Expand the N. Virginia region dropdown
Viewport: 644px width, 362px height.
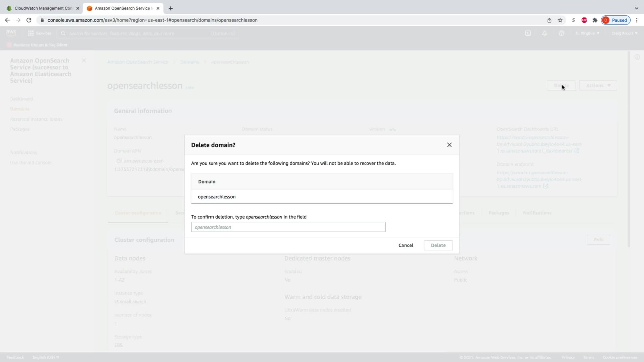pyautogui.click(x=587, y=33)
